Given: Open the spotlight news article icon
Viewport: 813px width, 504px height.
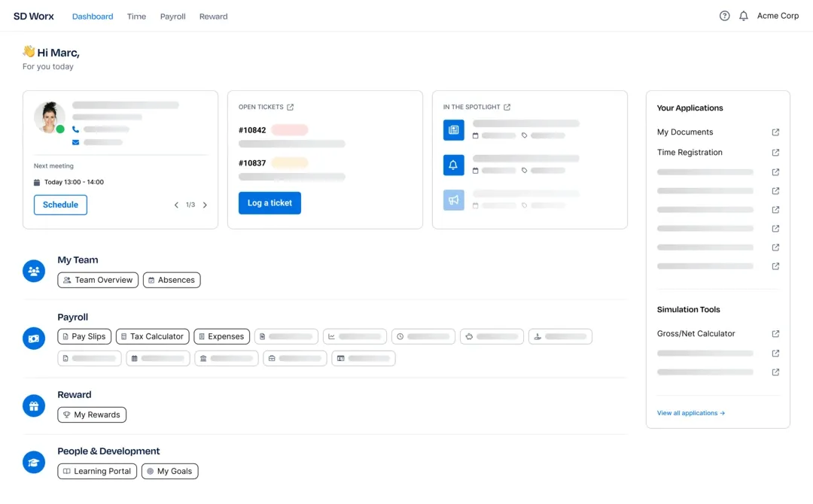Looking at the screenshot, I should point(454,130).
